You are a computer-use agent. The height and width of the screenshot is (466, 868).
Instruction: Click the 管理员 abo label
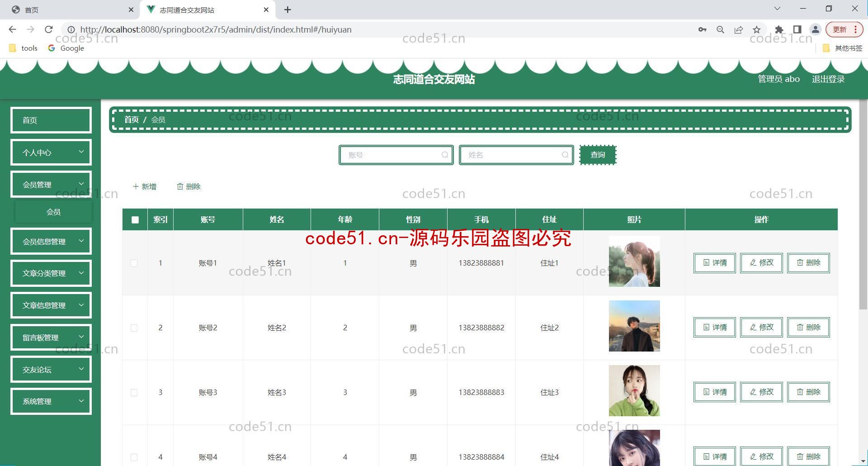779,79
